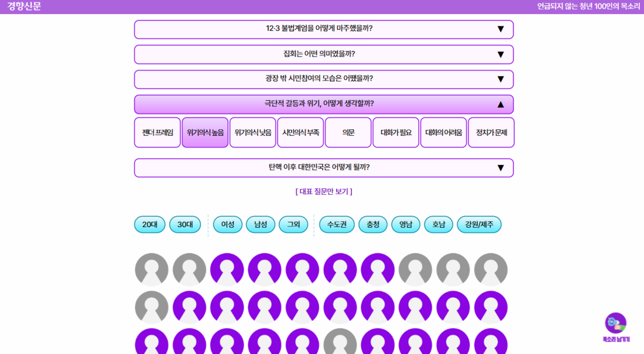Select eighth avatar (gray) in top row

[416, 269]
